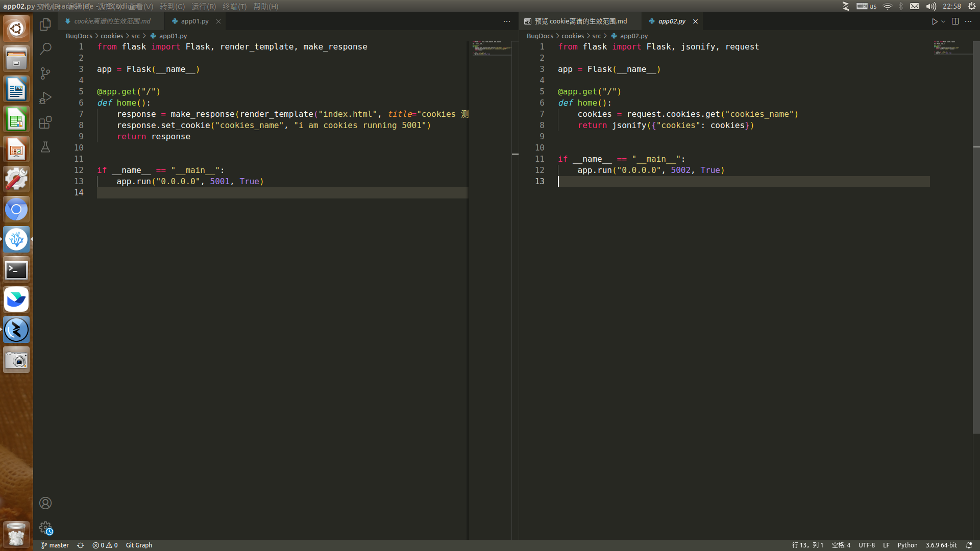Screen dimensions: 980x551
Task: Open Chromium browser from dock
Action: point(16,209)
